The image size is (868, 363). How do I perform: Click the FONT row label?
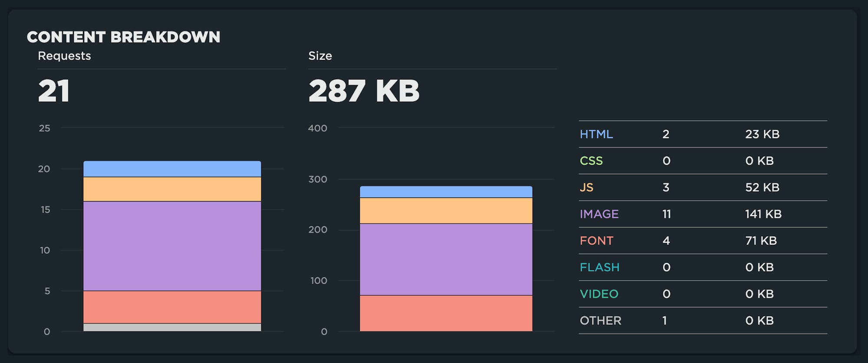[596, 241]
